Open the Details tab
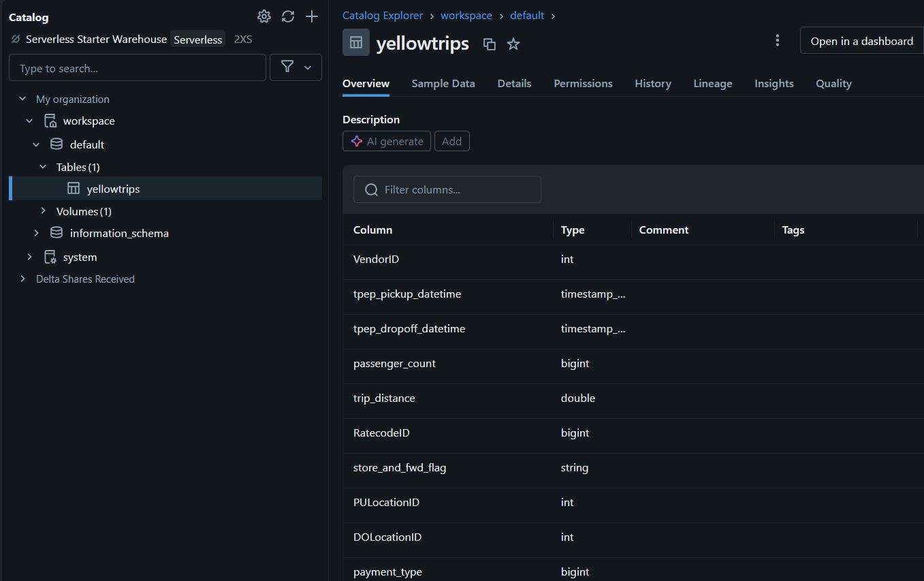Screen dimensions: 924x581 tap(514, 83)
